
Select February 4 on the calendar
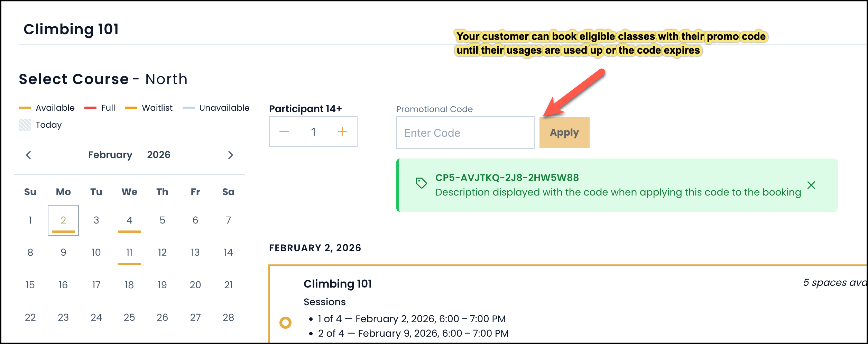point(129,220)
